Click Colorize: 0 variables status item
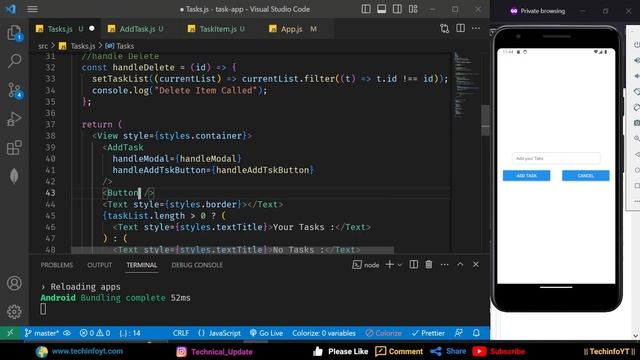Viewport: 640px width, 360px height. click(x=324, y=333)
